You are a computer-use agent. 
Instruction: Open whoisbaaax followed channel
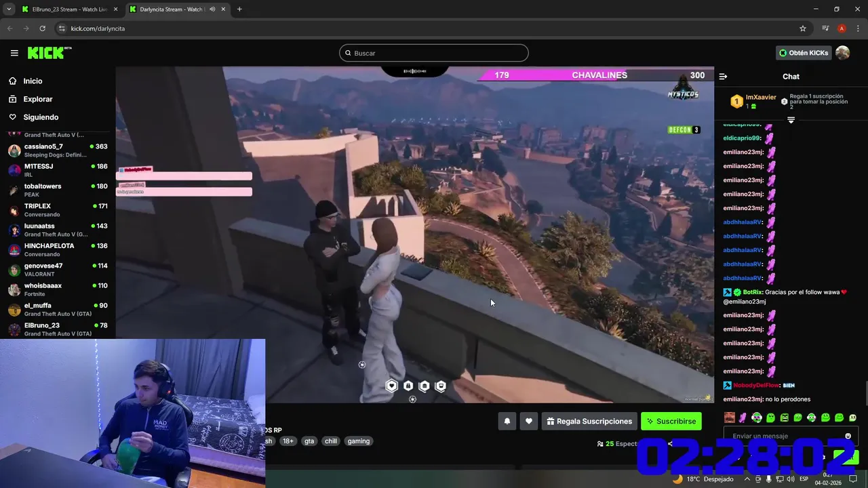click(58, 289)
